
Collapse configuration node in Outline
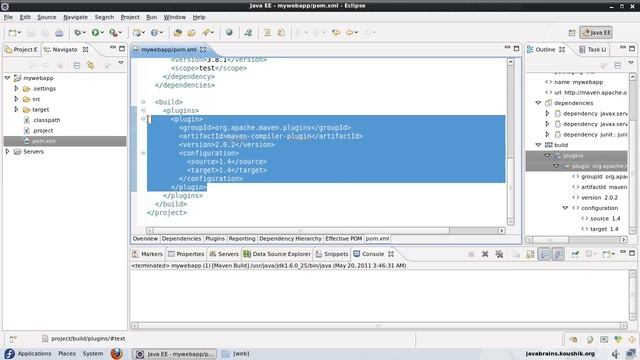565,208
